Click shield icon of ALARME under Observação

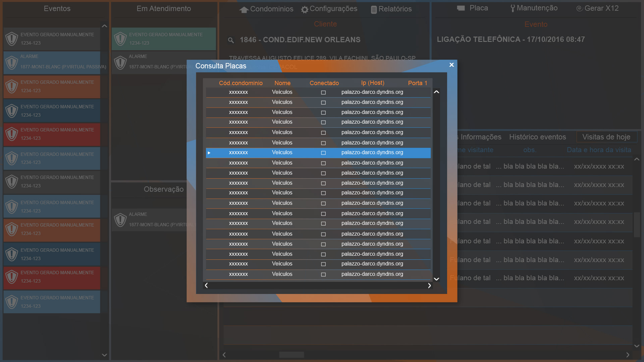[120, 220]
